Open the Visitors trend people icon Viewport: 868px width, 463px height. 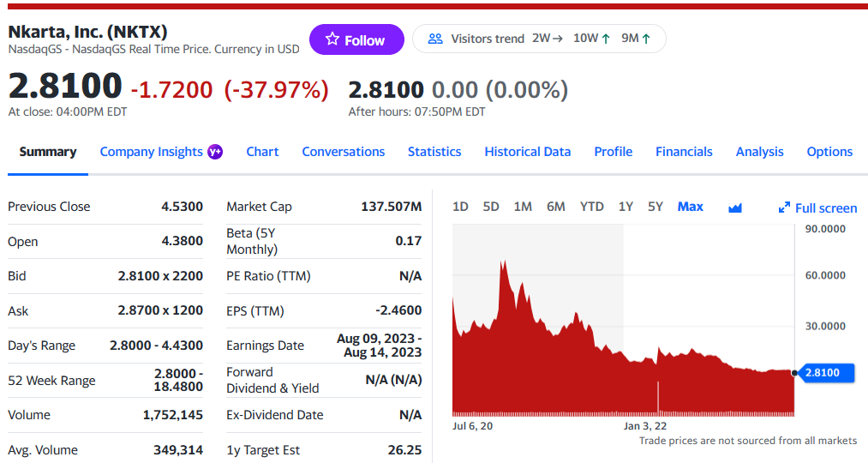(435, 39)
